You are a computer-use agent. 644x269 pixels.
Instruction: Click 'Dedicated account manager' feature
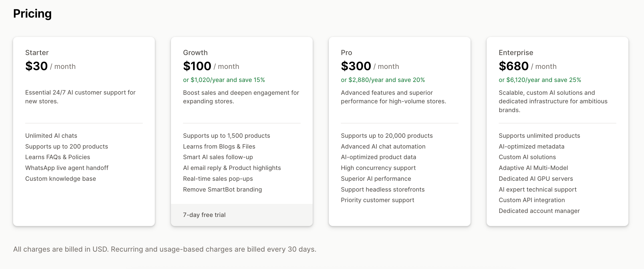539,211
